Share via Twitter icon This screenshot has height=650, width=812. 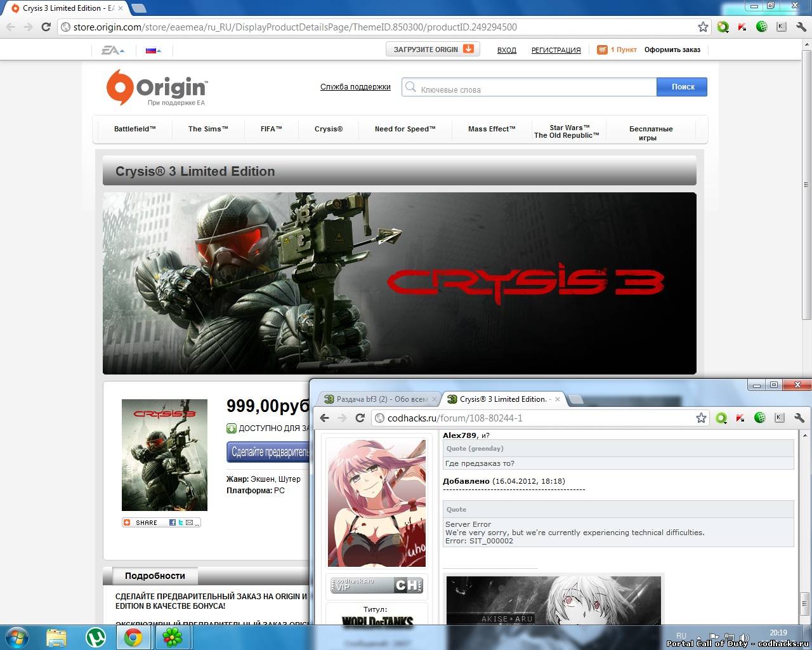(181, 522)
